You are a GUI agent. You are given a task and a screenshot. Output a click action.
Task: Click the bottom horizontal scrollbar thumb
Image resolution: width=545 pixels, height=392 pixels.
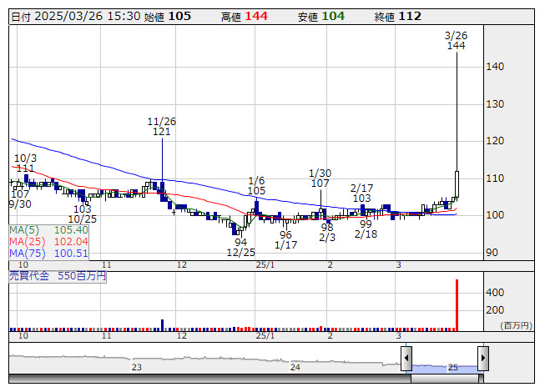(x=447, y=379)
